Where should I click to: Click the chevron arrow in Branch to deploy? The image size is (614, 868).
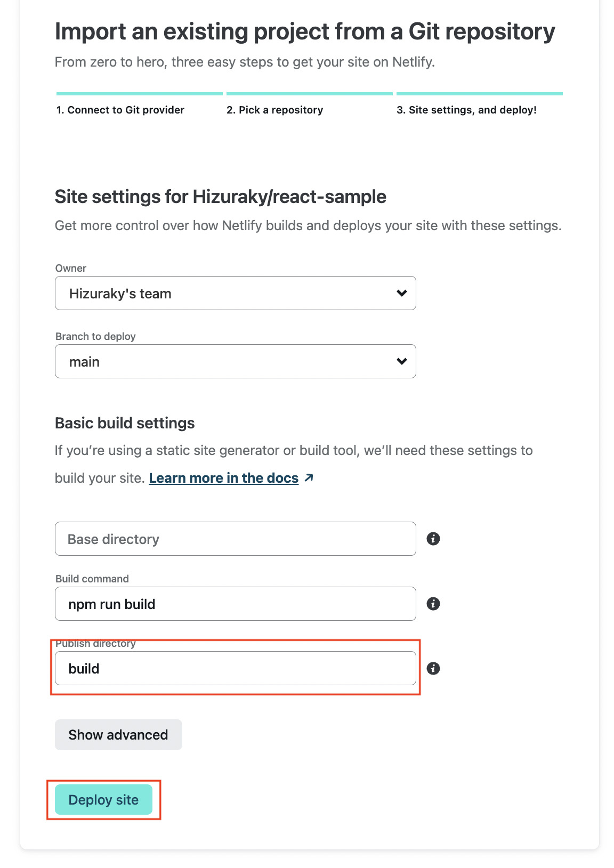402,361
